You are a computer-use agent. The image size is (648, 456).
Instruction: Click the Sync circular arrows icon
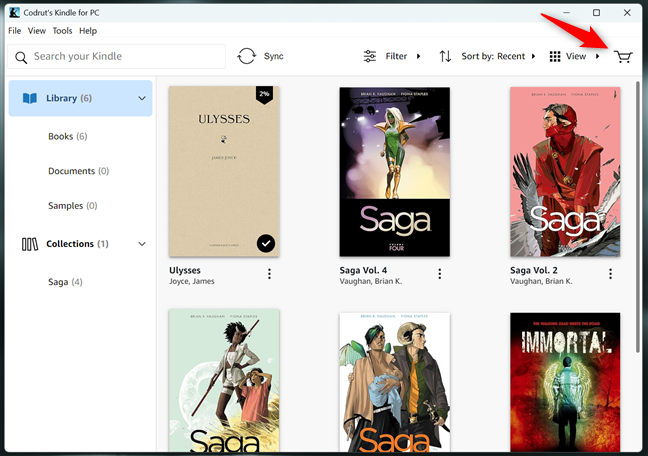(x=246, y=56)
